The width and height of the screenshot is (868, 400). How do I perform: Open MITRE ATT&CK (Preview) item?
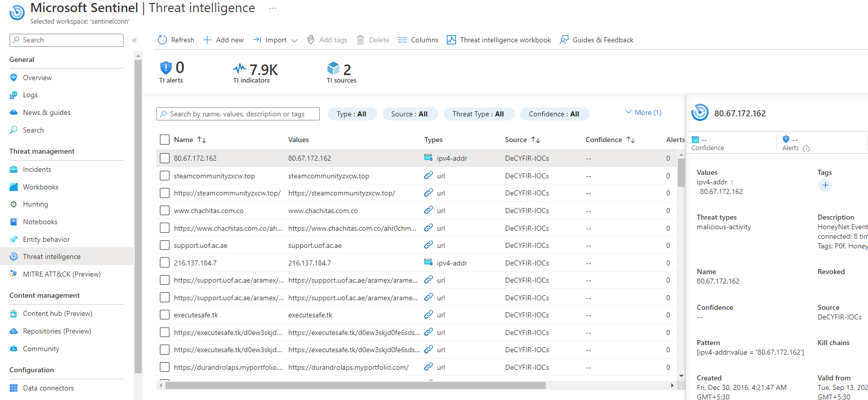(62, 274)
